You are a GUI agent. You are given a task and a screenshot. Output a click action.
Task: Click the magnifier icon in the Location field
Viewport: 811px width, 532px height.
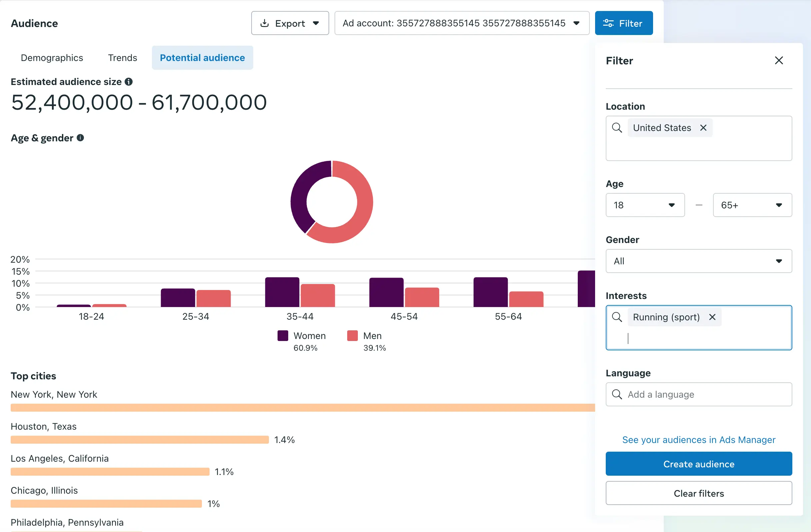(617, 128)
